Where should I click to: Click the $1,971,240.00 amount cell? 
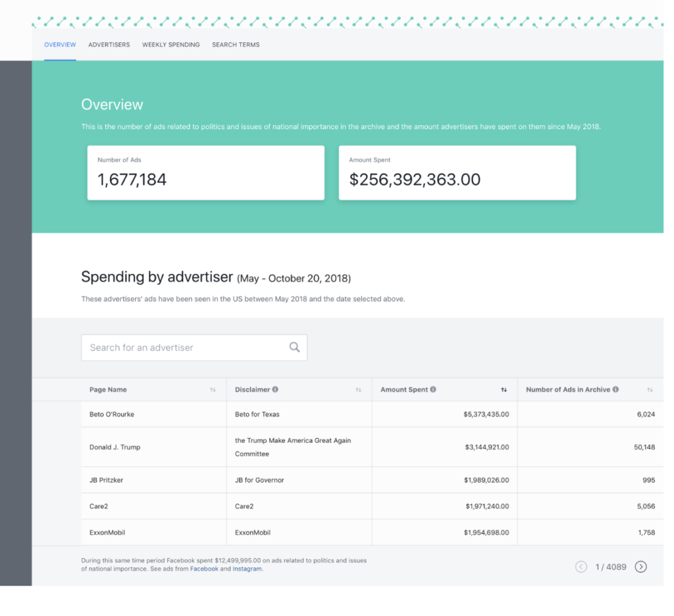[445, 506]
